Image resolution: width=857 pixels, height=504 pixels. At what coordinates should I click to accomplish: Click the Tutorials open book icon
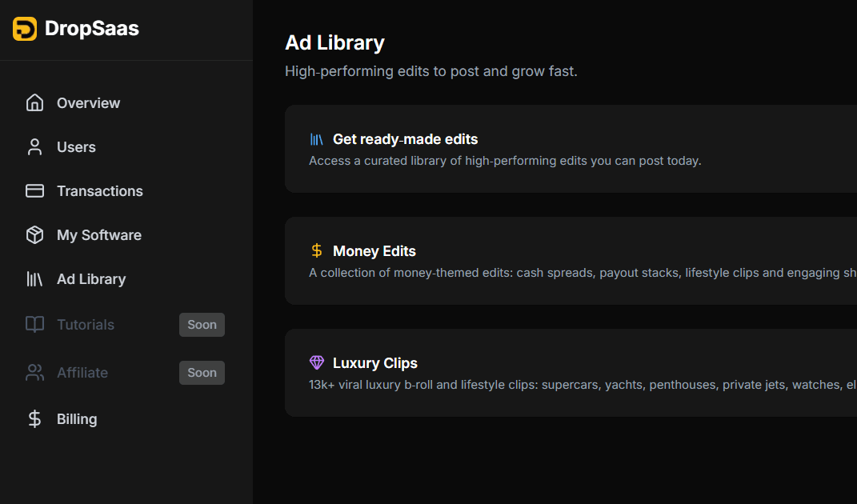pos(34,325)
